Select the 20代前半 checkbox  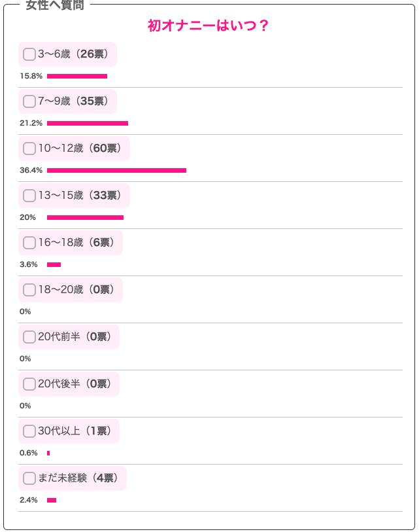point(29,337)
